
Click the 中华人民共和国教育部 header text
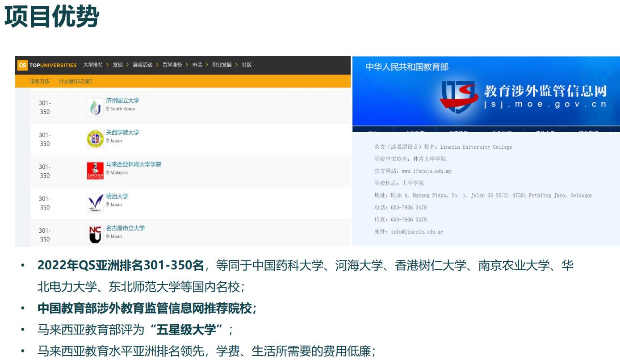[407, 67]
